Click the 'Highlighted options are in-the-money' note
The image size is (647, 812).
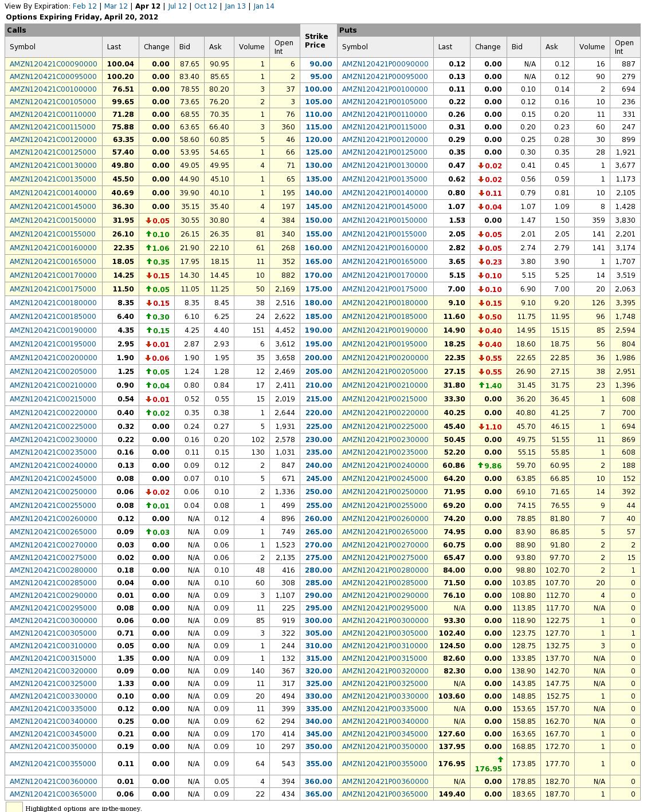(x=84, y=809)
